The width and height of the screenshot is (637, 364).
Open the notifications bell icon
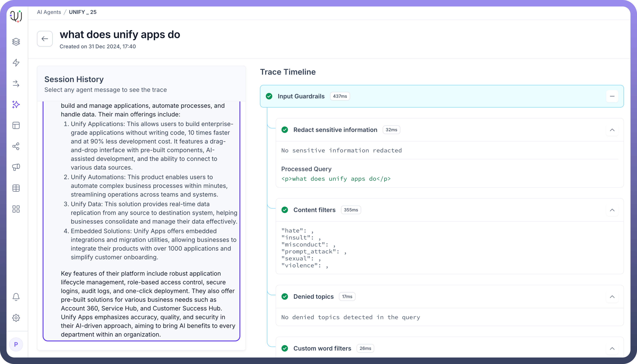[16, 297]
